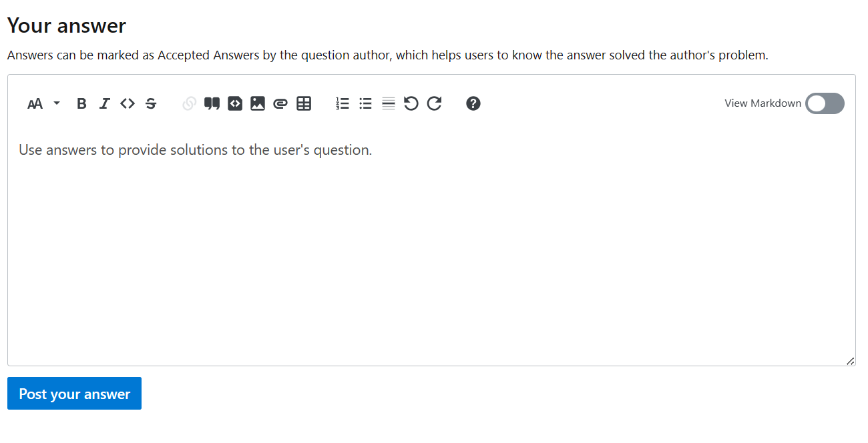Select the hyperlink icon in the toolbar
Viewport: 868px width, 443px height.
pos(189,103)
